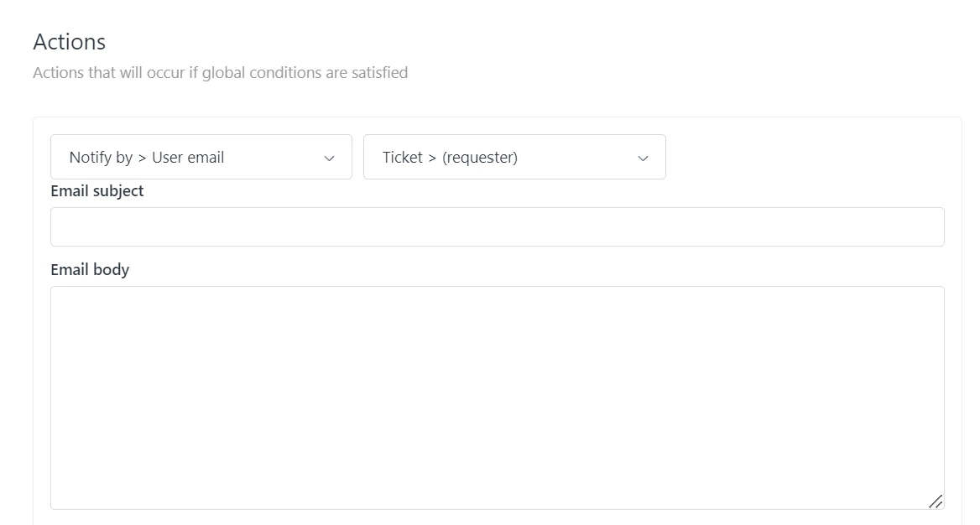Screen dimensions: 980x525
Task: Click the 'Notify by' text in first selector
Action: click(x=101, y=158)
